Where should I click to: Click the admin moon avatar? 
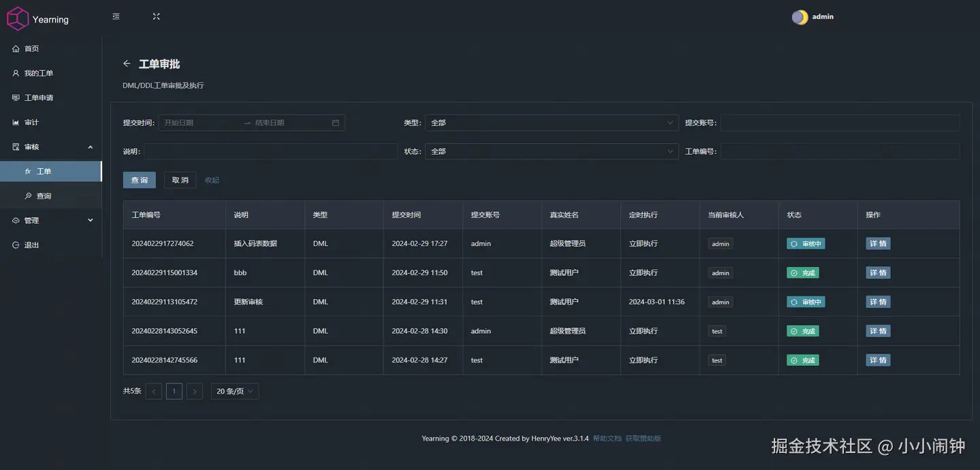coord(800,17)
